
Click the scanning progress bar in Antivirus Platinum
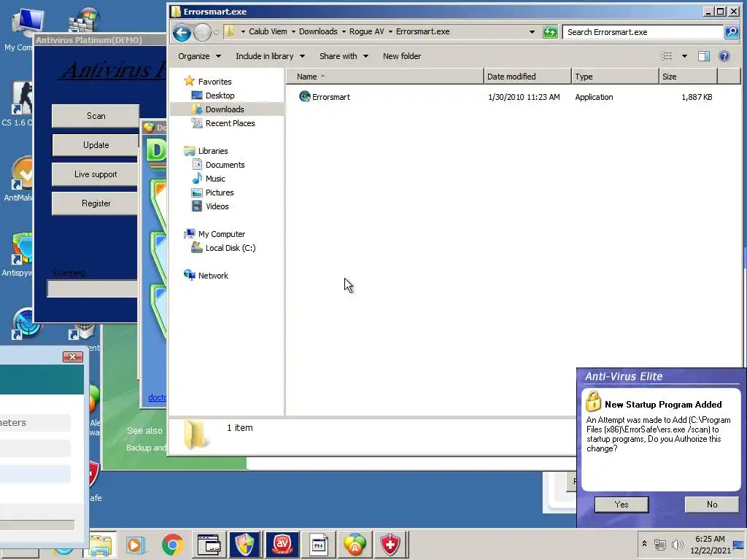click(92, 289)
